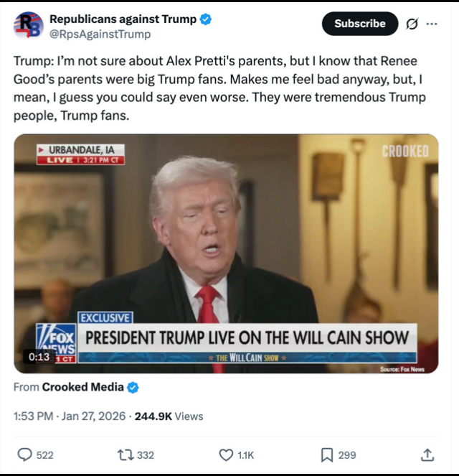This screenshot has width=459, height=476.
Task: Like the post with the heart icon
Action: 226,455
